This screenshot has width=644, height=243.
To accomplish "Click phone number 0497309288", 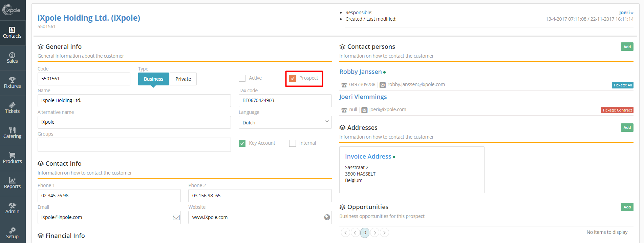I will click(362, 84).
